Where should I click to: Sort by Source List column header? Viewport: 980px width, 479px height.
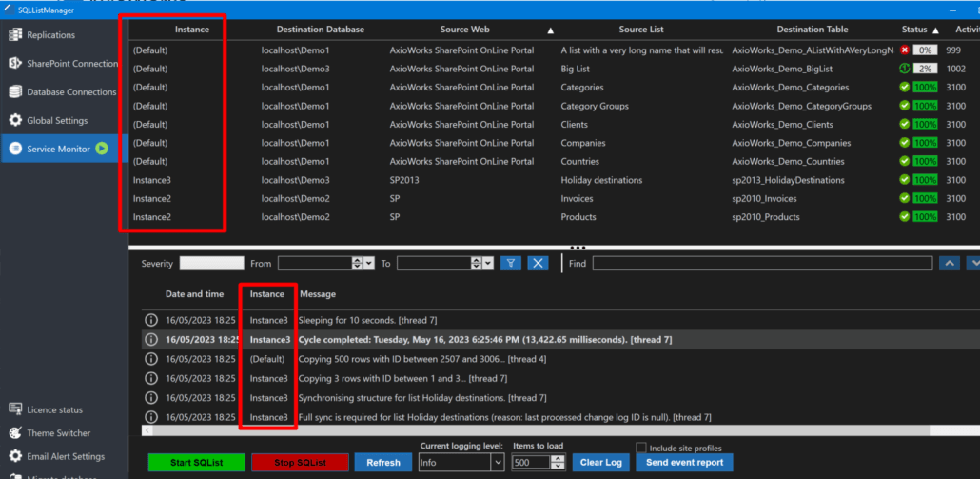(x=641, y=30)
